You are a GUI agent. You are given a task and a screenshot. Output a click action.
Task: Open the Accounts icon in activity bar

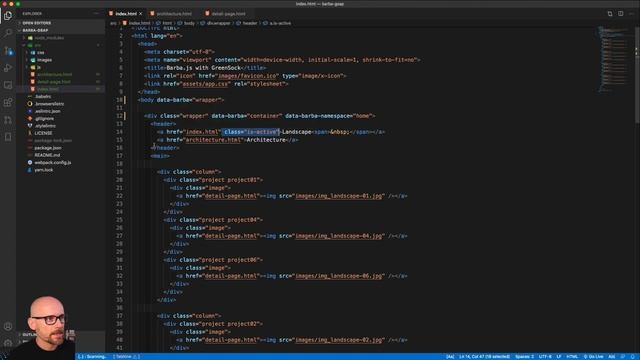8,326
